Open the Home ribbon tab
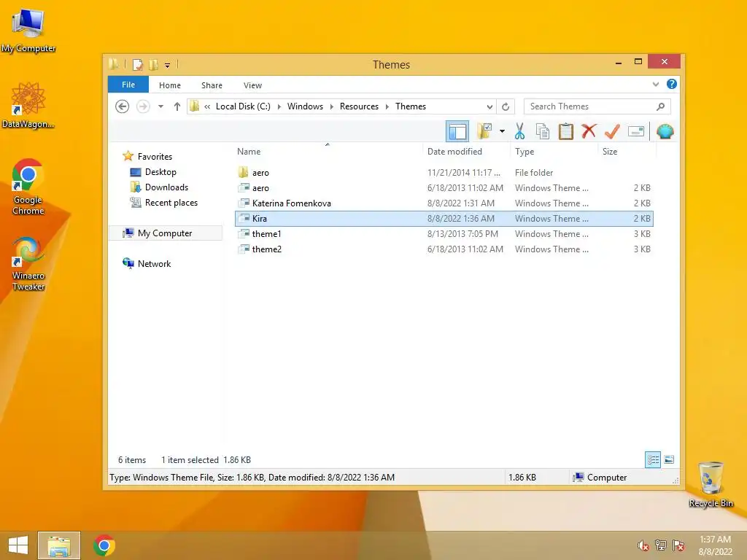Screen dimensions: 747x560 click(169, 85)
